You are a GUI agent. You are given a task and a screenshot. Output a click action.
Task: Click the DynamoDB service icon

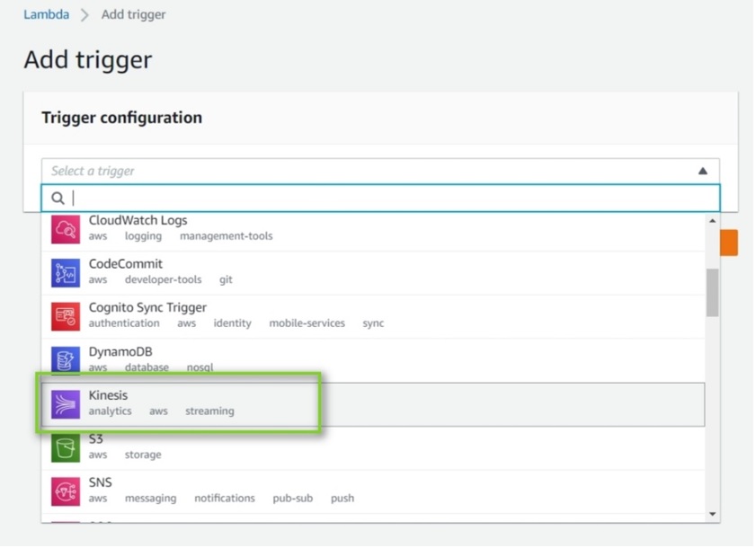[66, 359]
